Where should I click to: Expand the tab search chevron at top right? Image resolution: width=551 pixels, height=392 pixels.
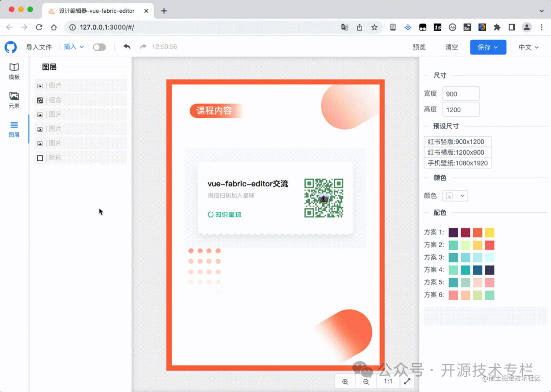coord(541,11)
